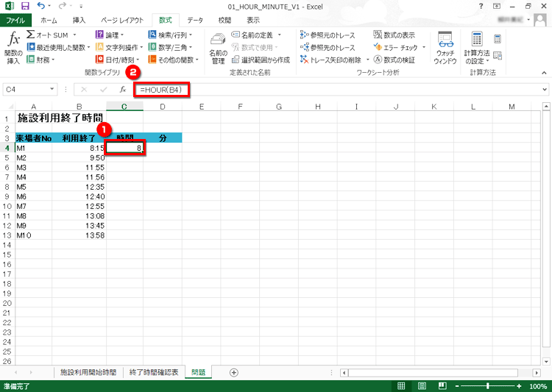Open the More Functions (その他の関数) menu
Image resolution: width=552 pixels, height=392 pixels.
(x=173, y=60)
